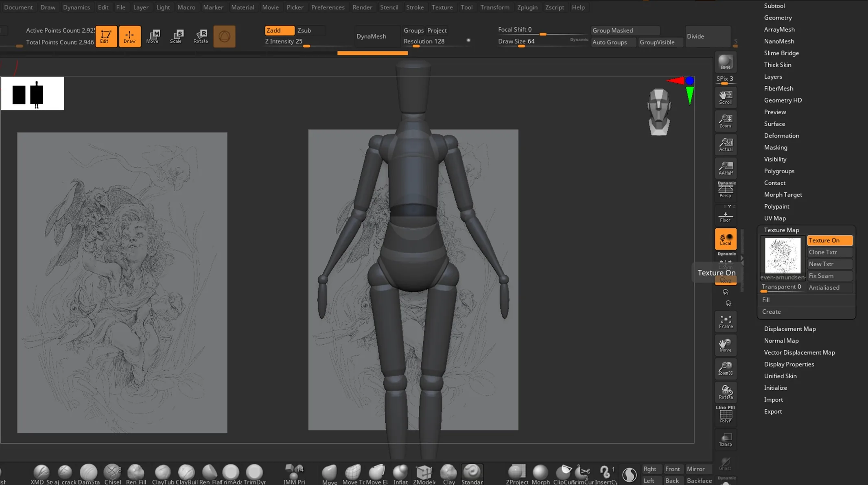
Task: Click the Frame mesh icon
Action: pos(726,322)
